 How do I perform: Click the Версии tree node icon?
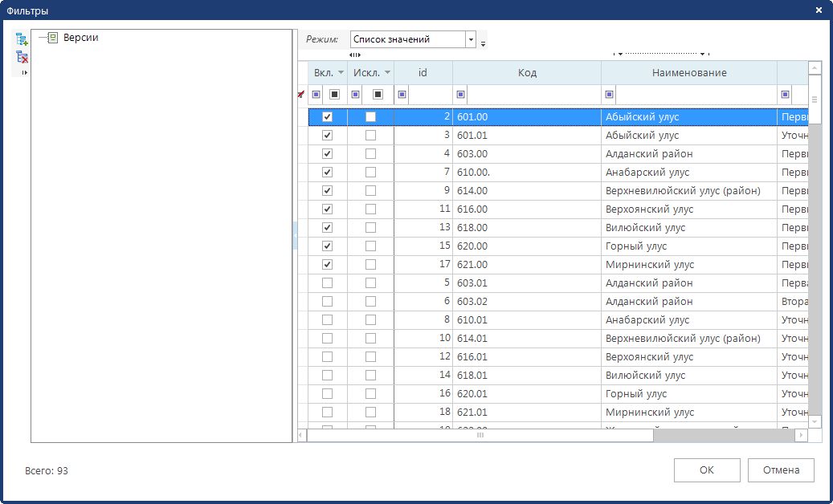[53, 38]
